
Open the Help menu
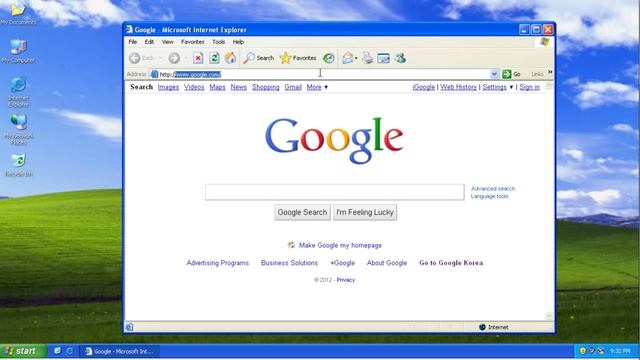pyautogui.click(x=238, y=42)
